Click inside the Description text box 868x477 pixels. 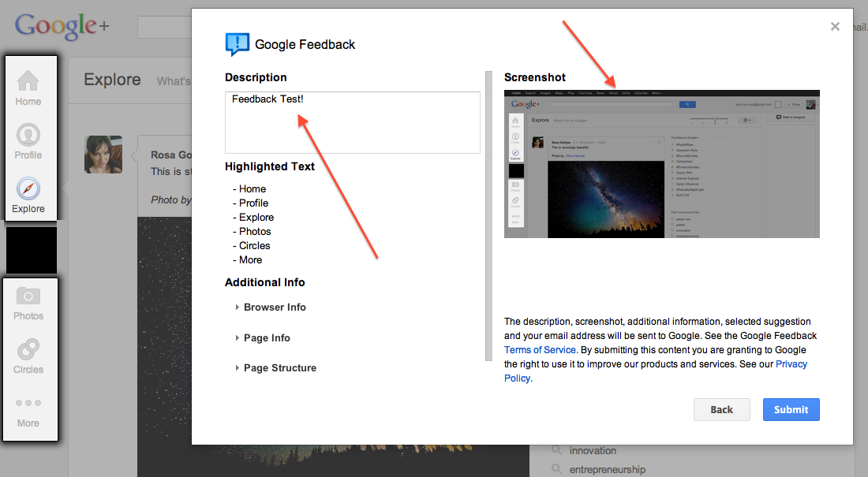click(353, 122)
